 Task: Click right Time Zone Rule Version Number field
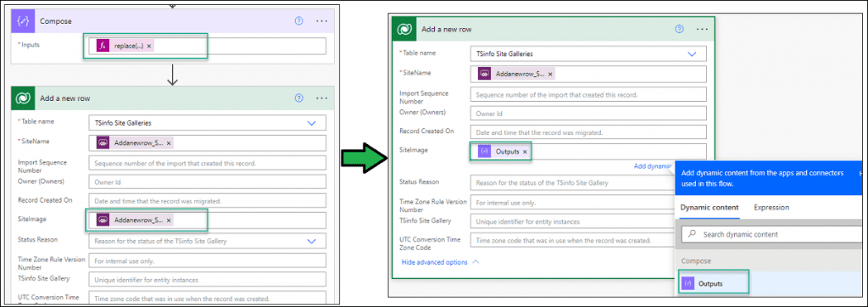[x=572, y=203]
